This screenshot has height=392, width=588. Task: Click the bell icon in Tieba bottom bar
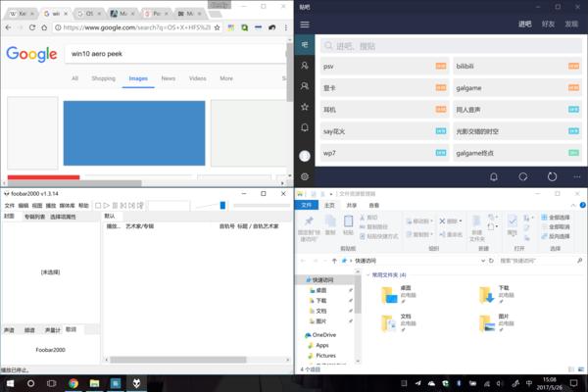(x=494, y=176)
